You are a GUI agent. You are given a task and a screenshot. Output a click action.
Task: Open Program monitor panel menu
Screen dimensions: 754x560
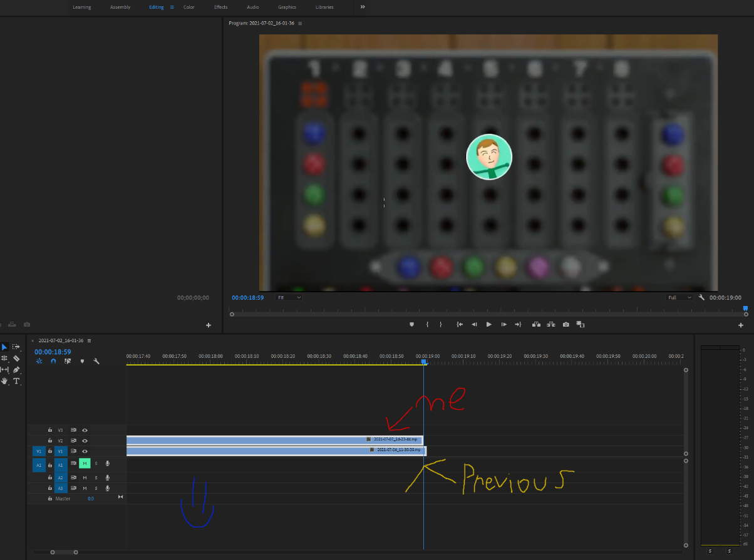pos(300,23)
